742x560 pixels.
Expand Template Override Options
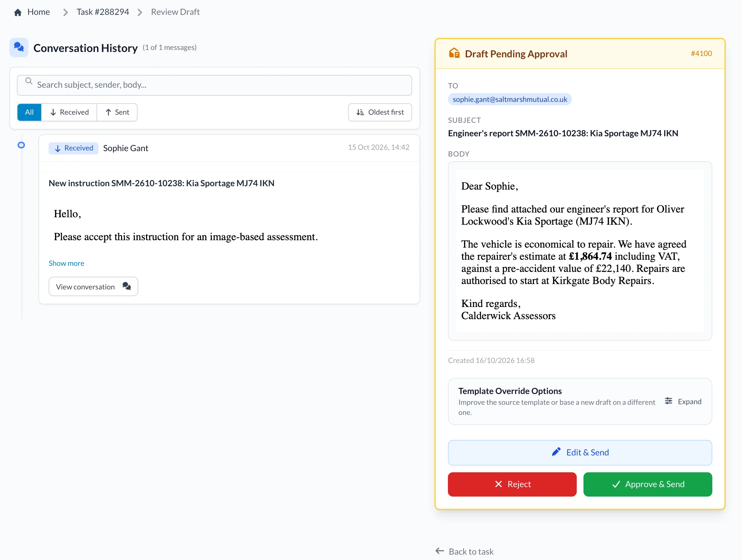683,401
